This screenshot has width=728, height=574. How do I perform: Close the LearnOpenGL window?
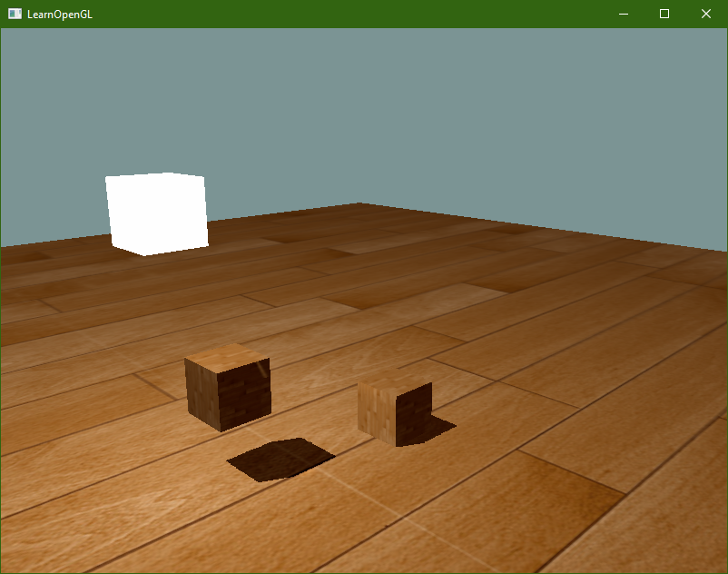(706, 14)
